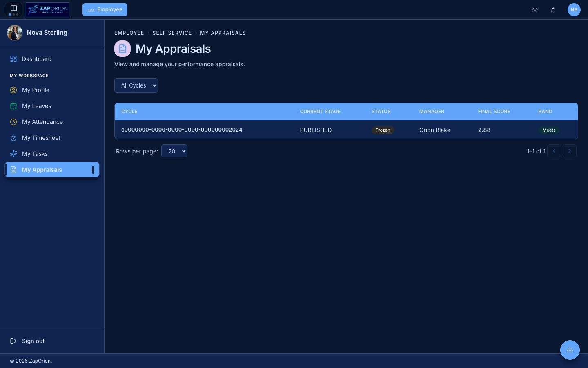588x368 pixels.
Task: Click the My Leaves calendar icon
Action: 13,106
